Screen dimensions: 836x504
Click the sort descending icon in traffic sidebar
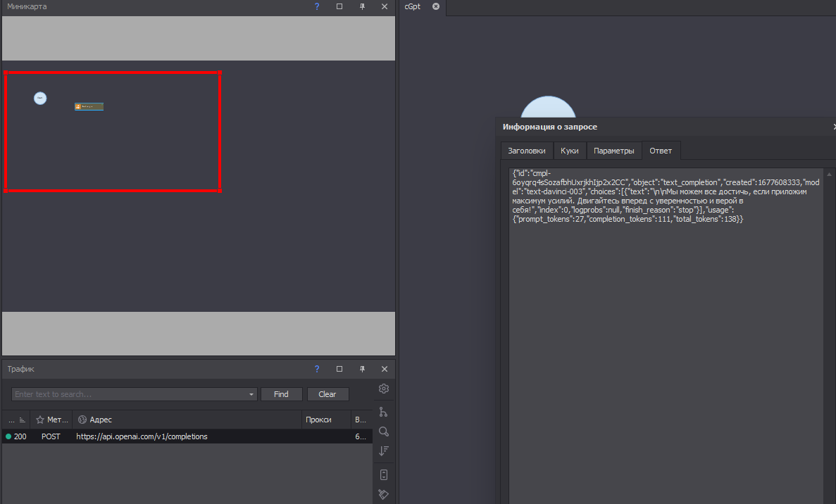(384, 451)
